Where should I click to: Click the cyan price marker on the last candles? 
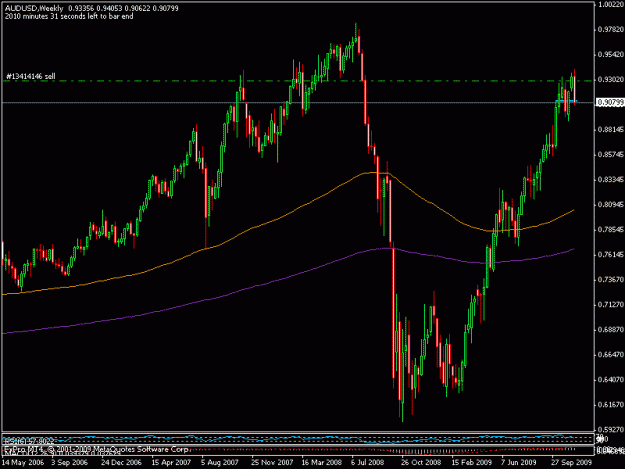click(x=566, y=102)
